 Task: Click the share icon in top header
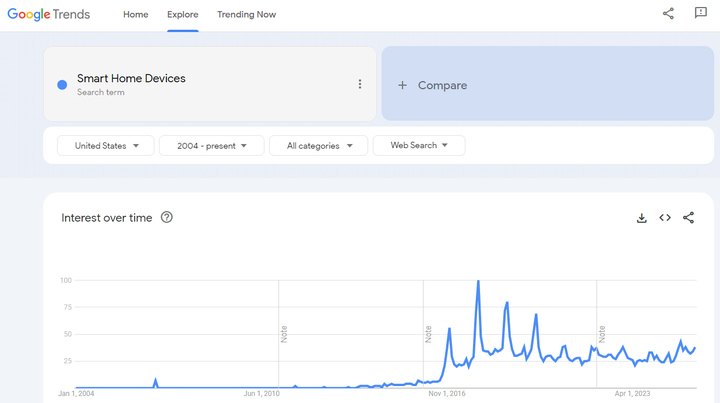click(x=668, y=14)
